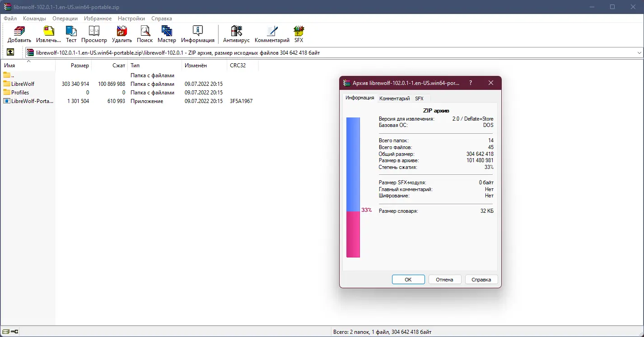
Task: Click the drive icon in the status bar
Action: tap(6, 332)
